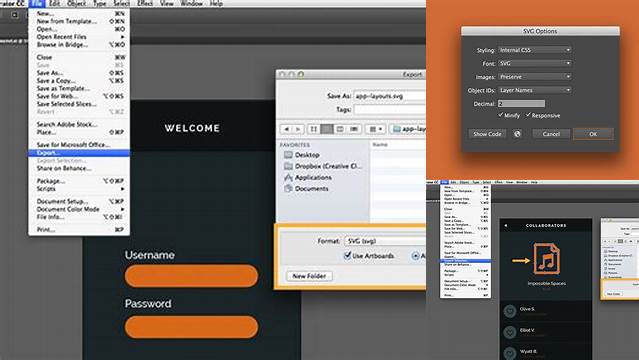639x360 pixels.
Task: Switch the large Export dialog to column view
Action: click(340, 129)
